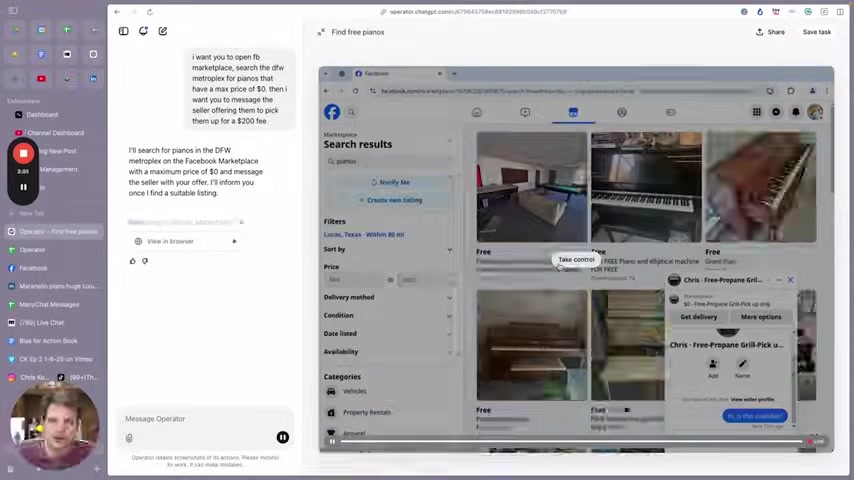
Task: Expand the Delivery method filter
Action: 388,297
